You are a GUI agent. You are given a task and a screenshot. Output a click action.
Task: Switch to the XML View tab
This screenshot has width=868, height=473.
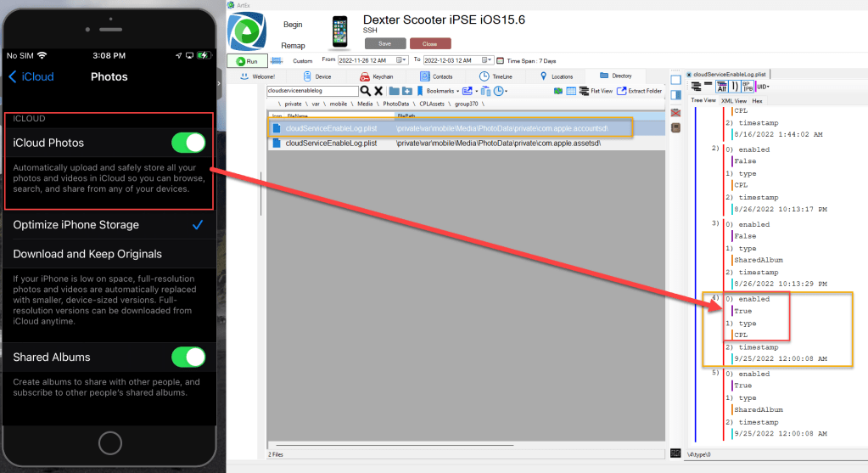tap(733, 100)
